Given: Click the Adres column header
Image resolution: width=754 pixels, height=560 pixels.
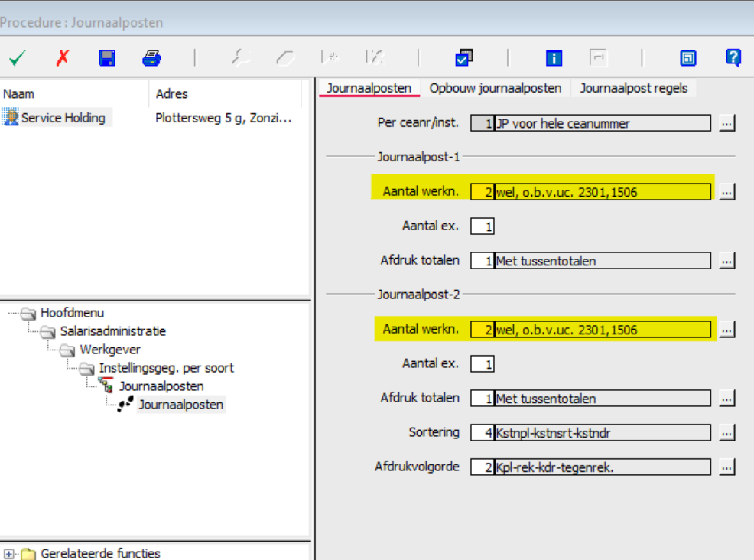Looking at the screenshot, I should click(225, 94).
